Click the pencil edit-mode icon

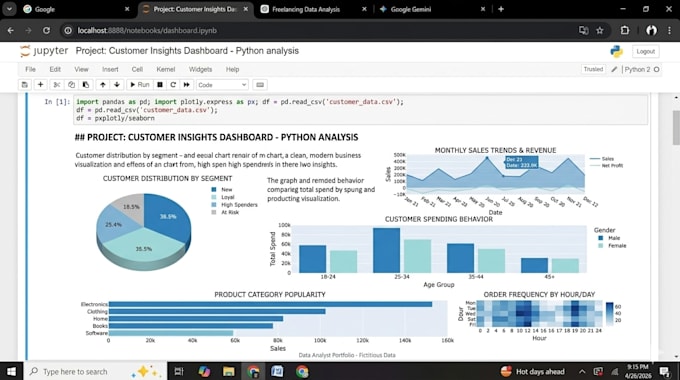tap(614, 69)
